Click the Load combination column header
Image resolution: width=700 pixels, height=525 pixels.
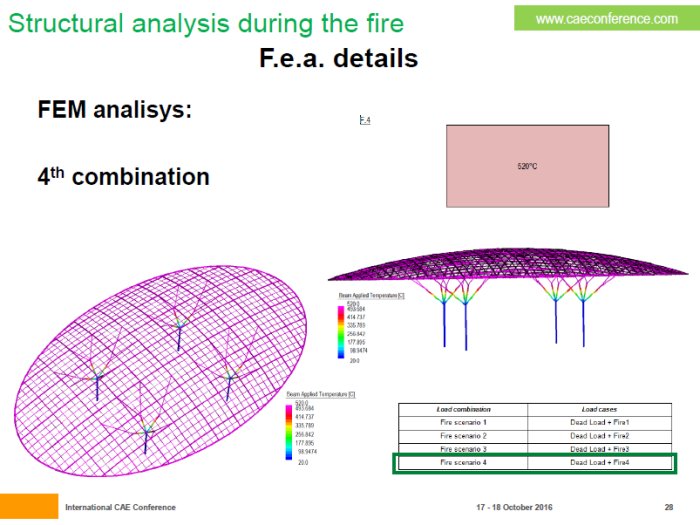tap(464, 409)
